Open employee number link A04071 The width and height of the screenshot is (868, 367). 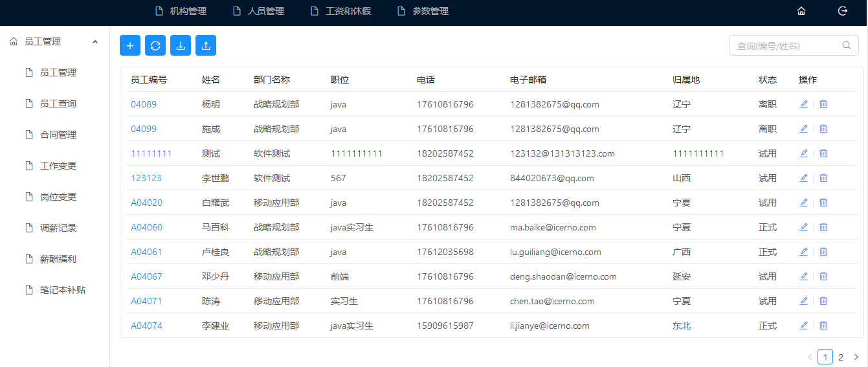[x=147, y=301]
